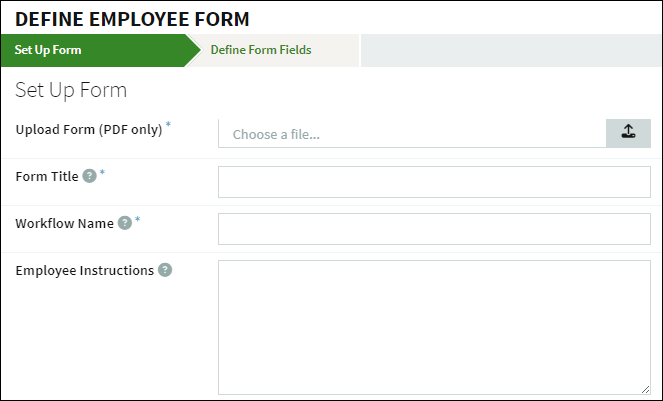This screenshot has height=401, width=663.
Task: Click the Form Title label text
Action: point(47,176)
